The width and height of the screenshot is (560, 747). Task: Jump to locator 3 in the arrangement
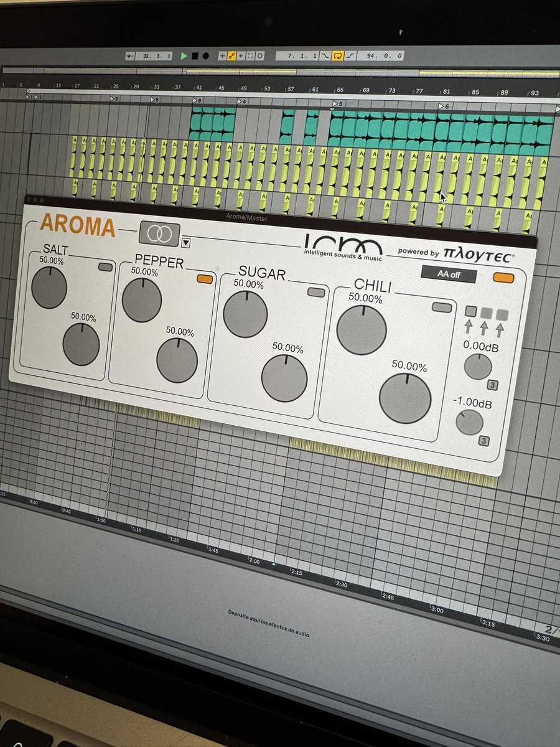pyautogui.click(x=114, y=98)
